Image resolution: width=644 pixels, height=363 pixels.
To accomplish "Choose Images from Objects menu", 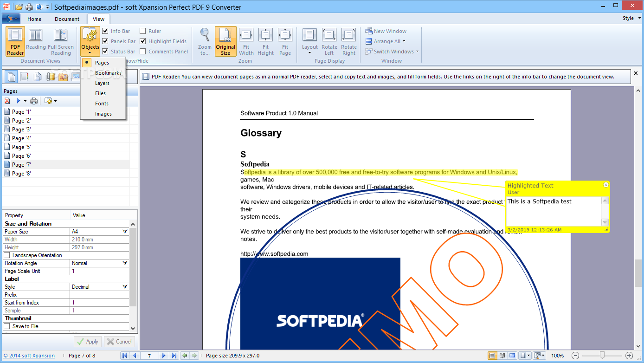I will (x=103, y=114).
